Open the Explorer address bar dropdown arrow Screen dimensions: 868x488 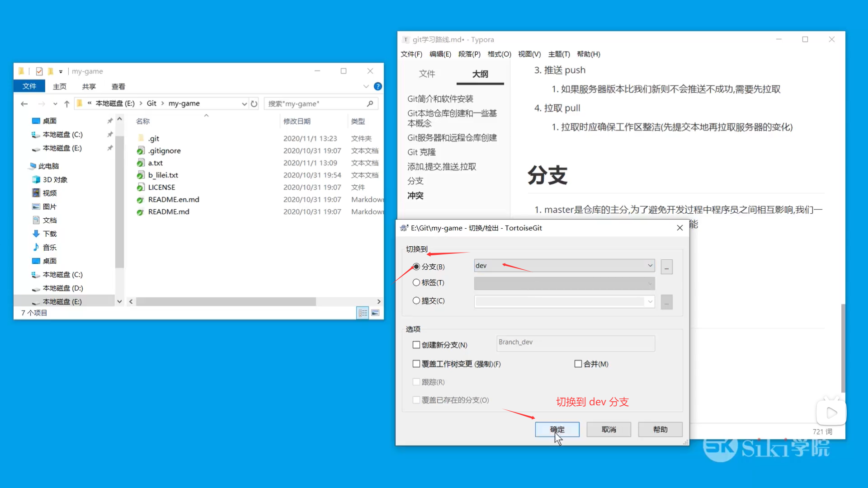[245, 103]
